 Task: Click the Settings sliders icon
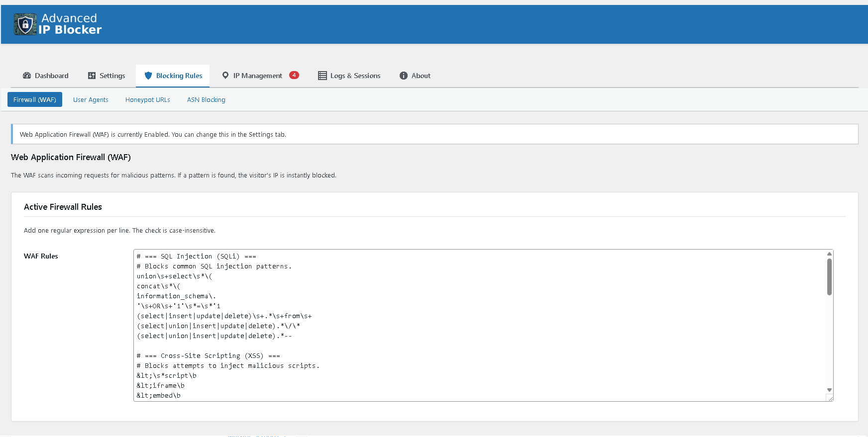pos(92,76)
